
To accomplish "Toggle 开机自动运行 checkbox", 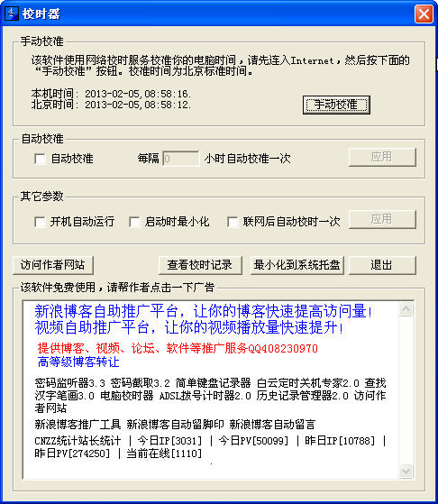I will pyautogui.click(x=40, y=222).
